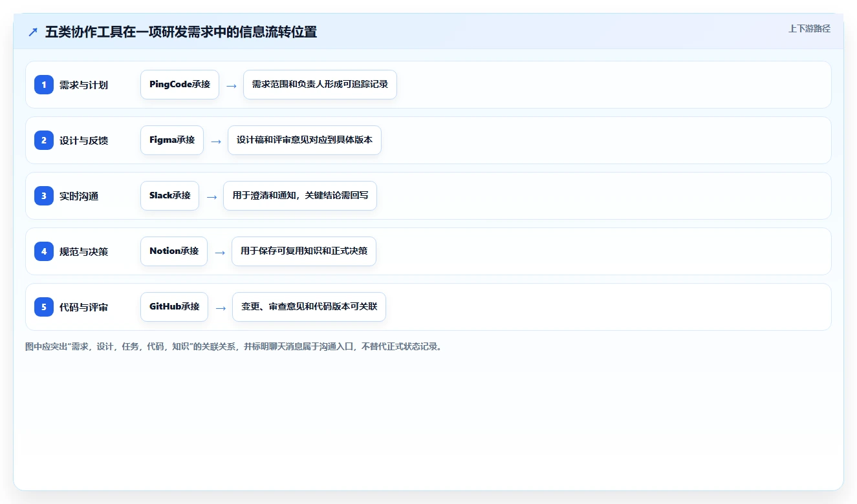Click the 需求与计划 stage label
This screenshot has height=504, width=857.
[83, 85]
